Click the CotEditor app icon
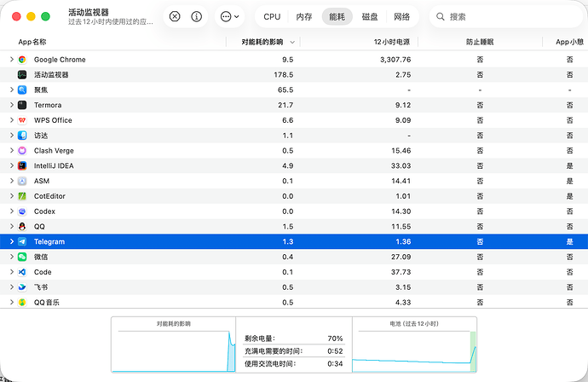The width and height of the screenshot is (588, 382). click(22, 196)
